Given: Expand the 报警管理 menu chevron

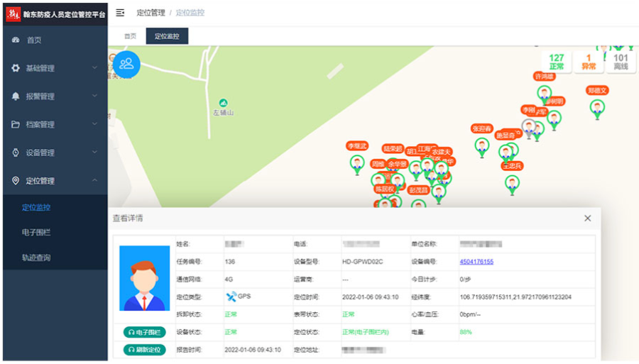Looking at the screenshot, I should click(94, 96).
